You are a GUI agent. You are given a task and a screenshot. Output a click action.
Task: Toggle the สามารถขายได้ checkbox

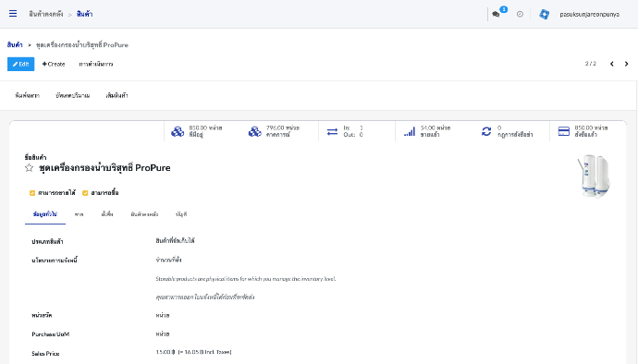coord(32,193)
